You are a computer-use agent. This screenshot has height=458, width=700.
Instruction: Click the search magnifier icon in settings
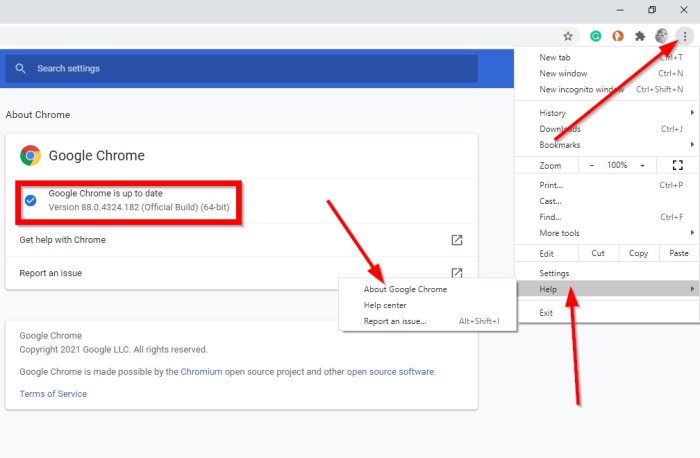(x=20, y=68)
